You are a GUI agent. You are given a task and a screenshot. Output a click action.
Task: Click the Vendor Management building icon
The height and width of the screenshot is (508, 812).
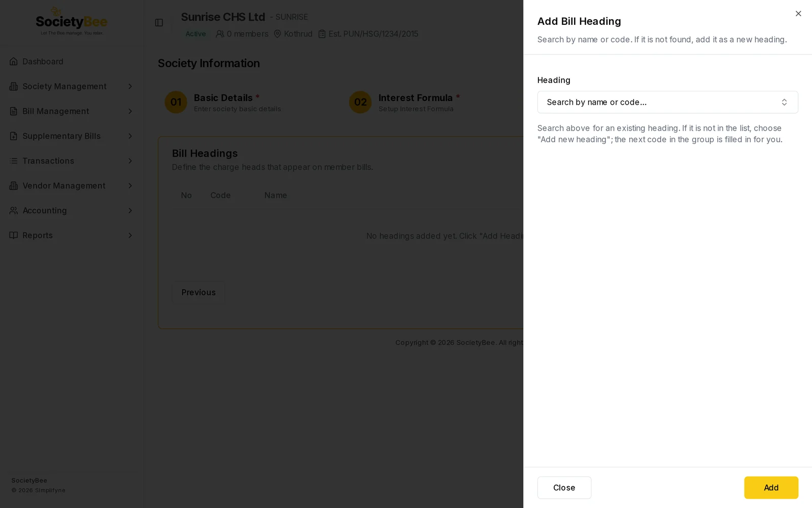click(x=14, y=186)
